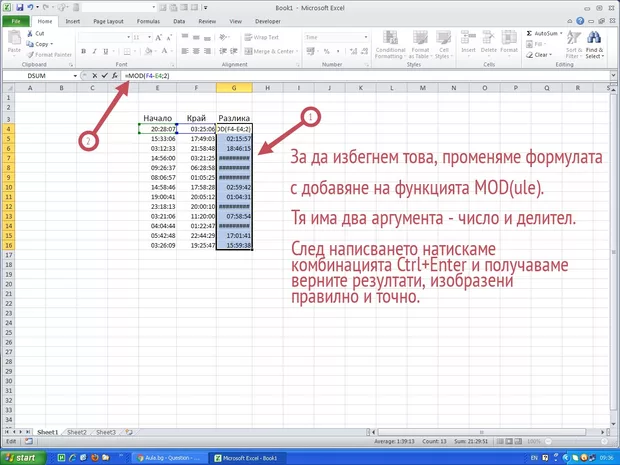The height and width of the screenshot is (465, 620).
Task: Increase decimal places
Action: pyautogui.click(x=353, y=51)
